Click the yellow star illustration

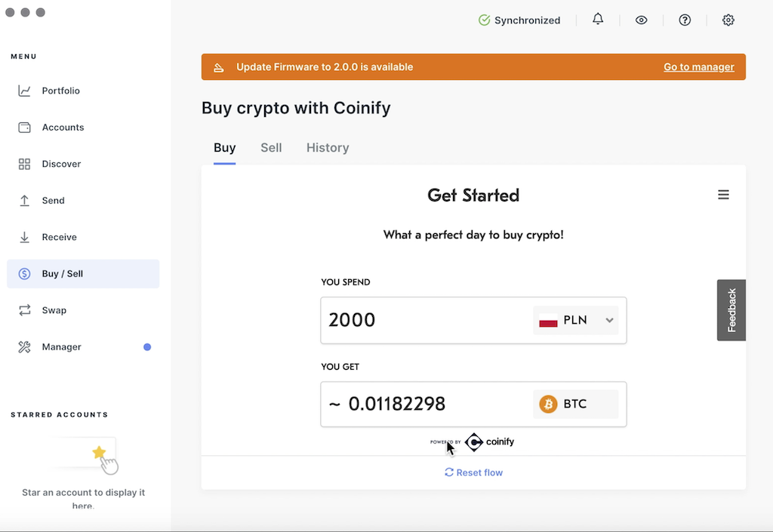(x=99, y=452)
